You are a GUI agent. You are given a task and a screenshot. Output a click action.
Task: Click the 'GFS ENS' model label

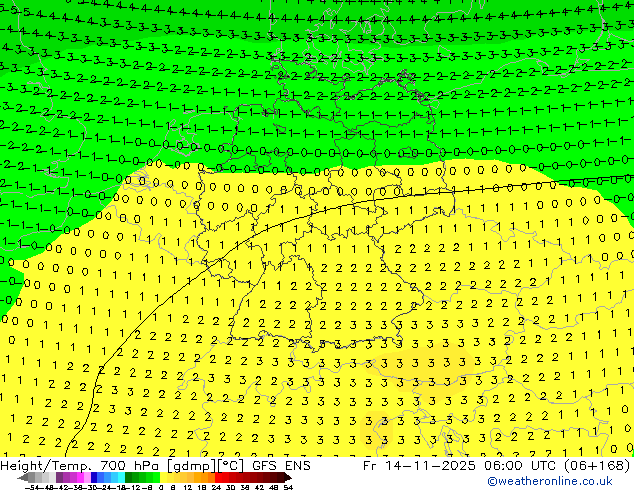(281, 465)
